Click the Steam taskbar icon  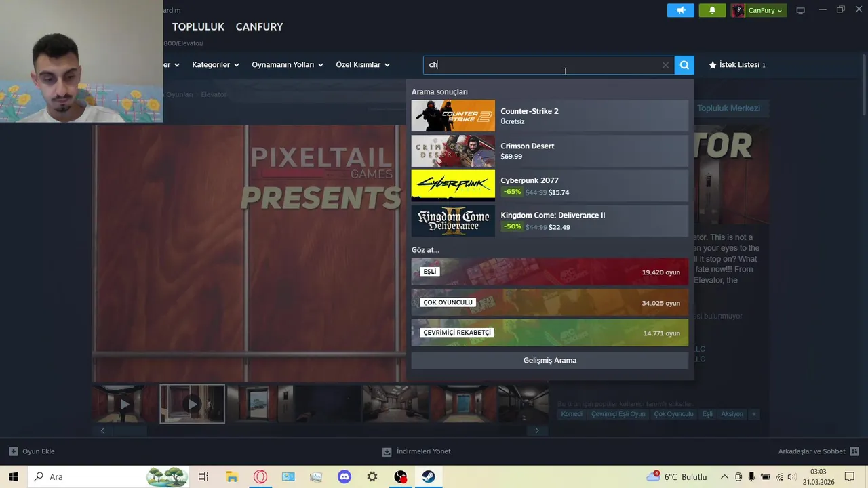pyautogui.click(x=429, y=476)
